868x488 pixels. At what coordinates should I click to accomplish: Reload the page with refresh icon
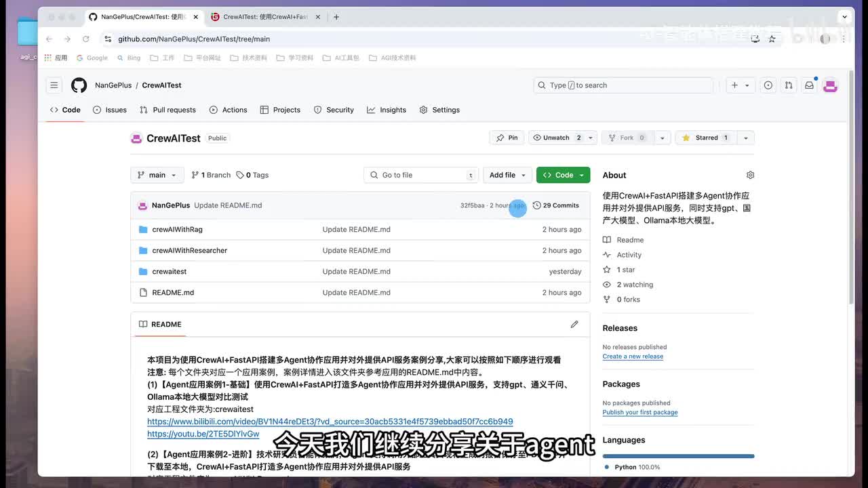[x=85, y=39]
